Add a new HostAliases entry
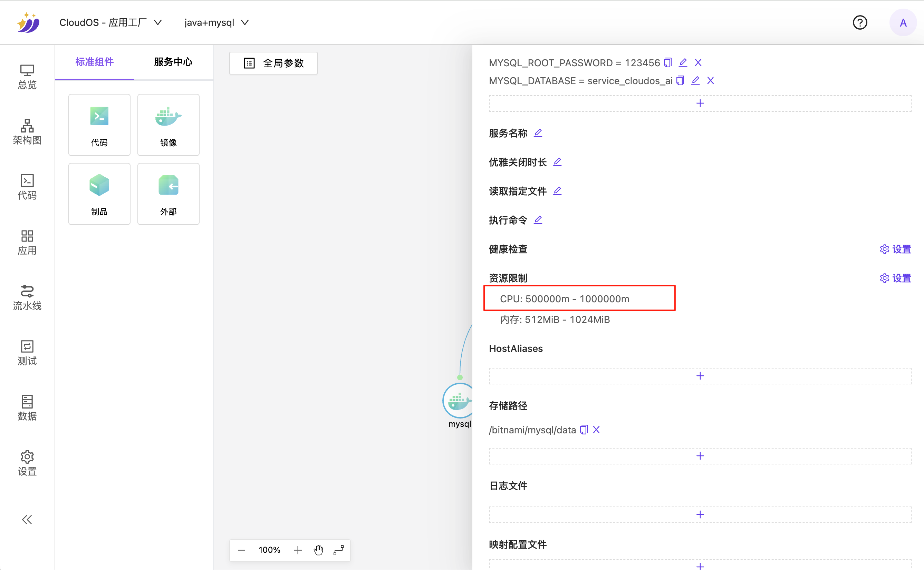The height and width of the screenshot is (570, 924). pos(700,376)
